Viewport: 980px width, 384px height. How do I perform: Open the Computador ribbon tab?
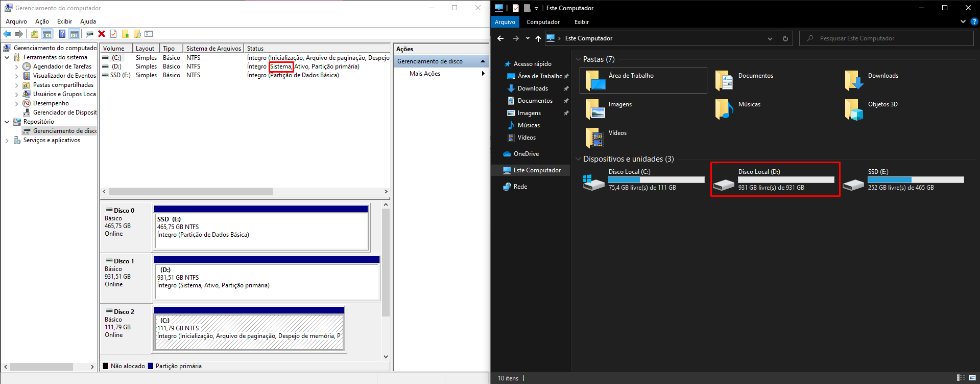point(543,22)
